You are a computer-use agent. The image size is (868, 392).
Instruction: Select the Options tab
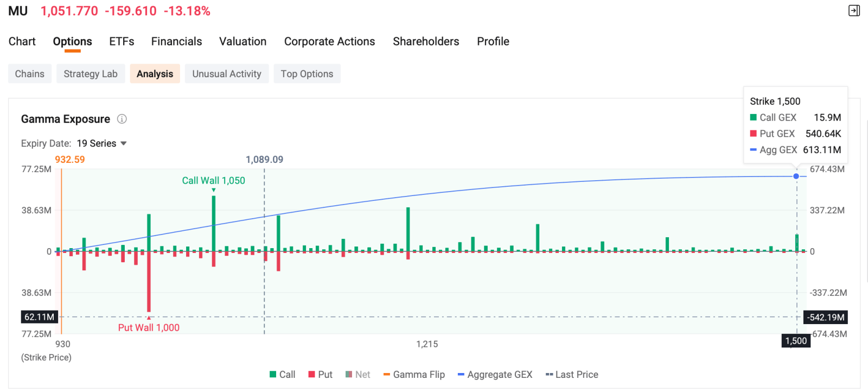pyautogui.click(x=72, y=42)
